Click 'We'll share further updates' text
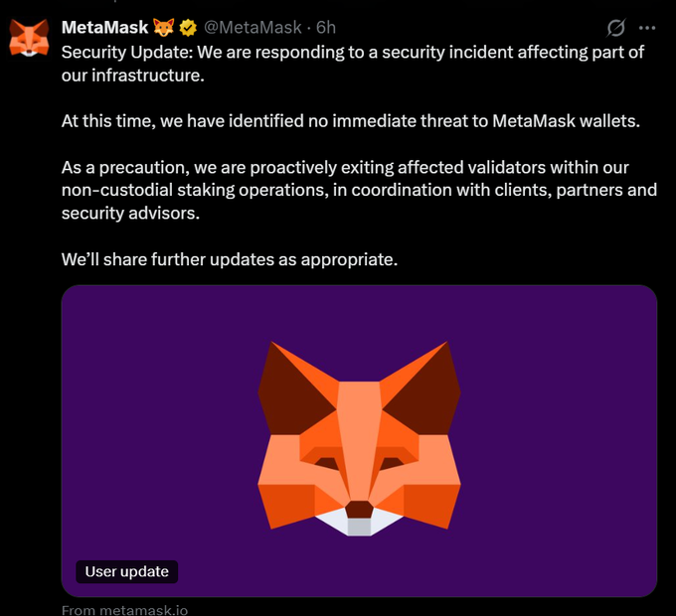 (x=230, y=259)
